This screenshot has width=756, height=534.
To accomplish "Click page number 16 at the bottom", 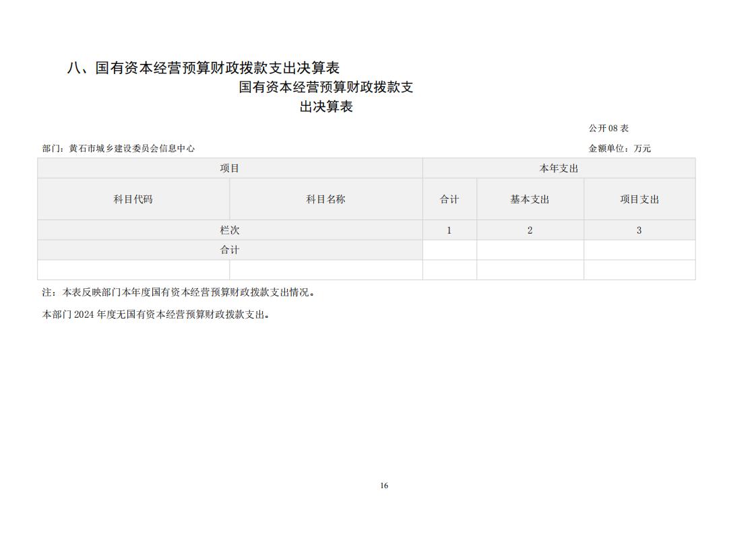I will [384, 486].
